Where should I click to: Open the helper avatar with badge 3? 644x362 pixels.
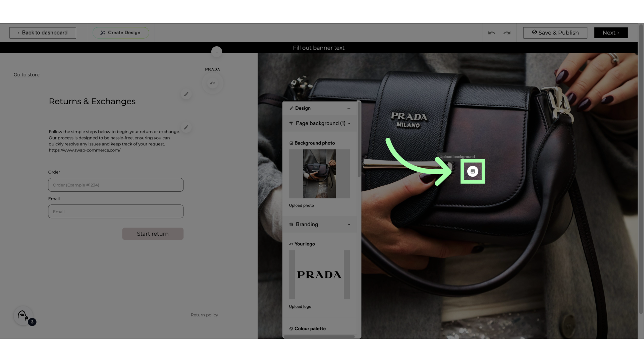(23, 316)
